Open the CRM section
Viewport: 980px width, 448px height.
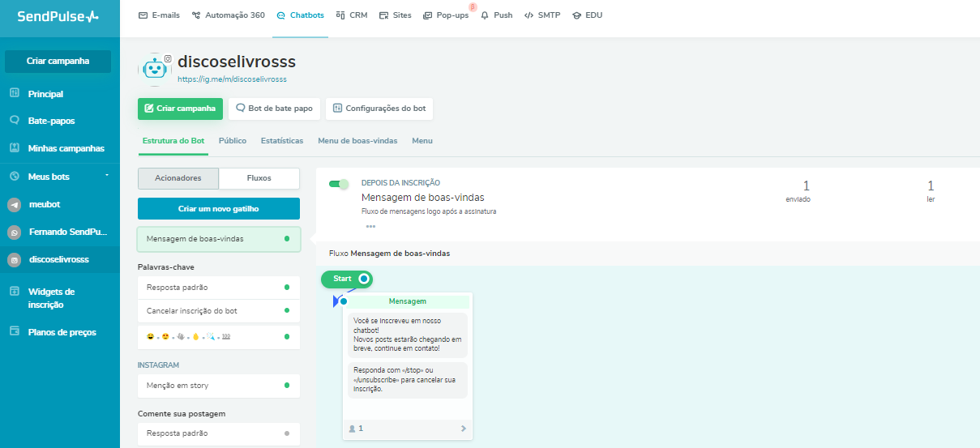pyautogui.click(x=352, y=15)
